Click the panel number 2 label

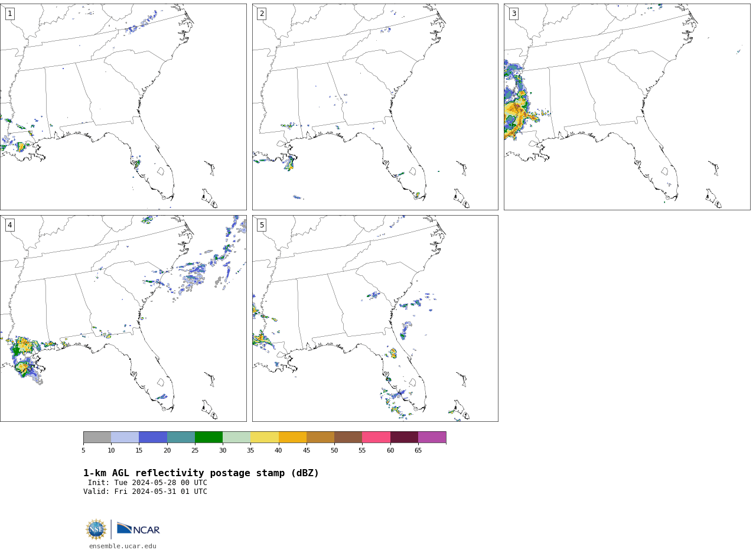262,14
